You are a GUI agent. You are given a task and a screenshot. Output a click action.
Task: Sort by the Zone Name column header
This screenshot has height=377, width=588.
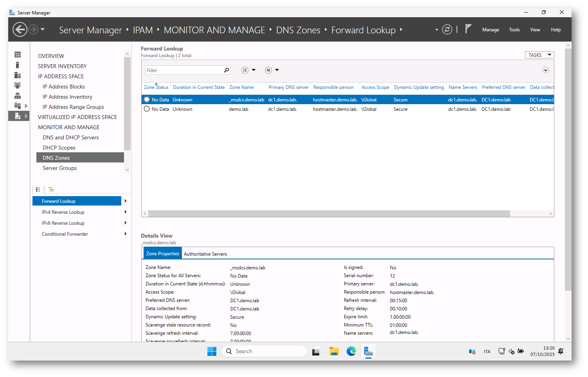coord(241,87)
